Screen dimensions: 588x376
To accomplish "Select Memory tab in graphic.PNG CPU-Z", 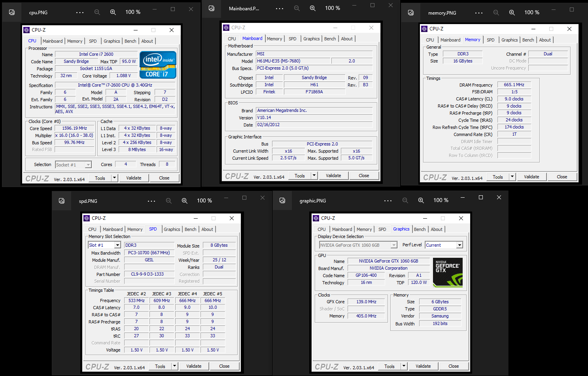I will 364,229.
